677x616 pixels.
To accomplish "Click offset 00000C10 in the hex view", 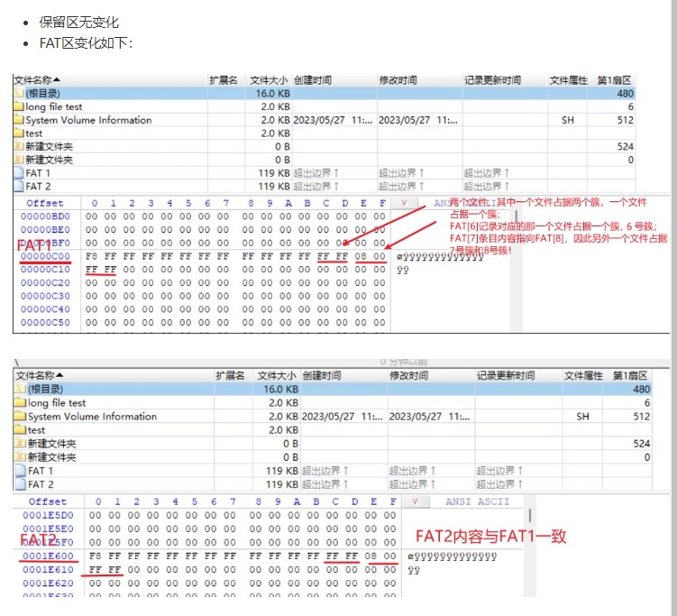I will [x=45, y=269].
